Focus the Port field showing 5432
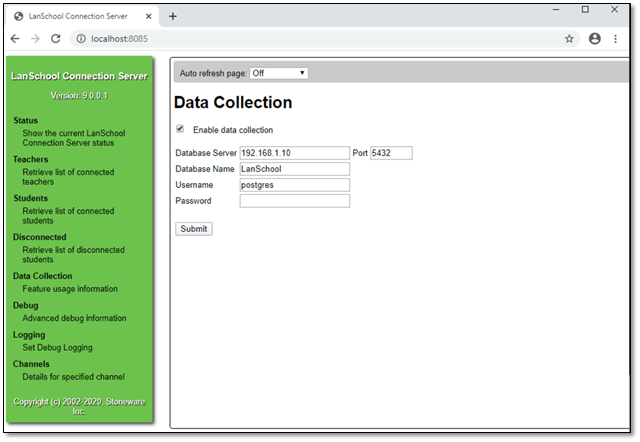640x442 pixels. [x=391, y=153]
